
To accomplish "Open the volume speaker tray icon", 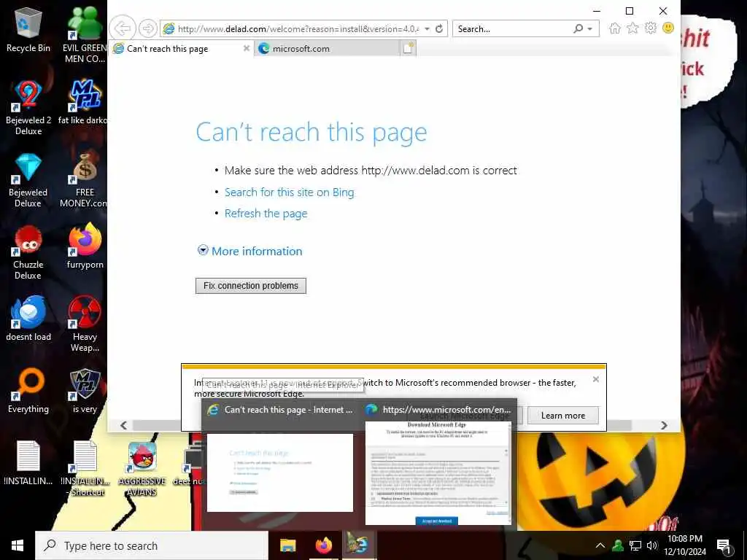I will tap(652, 545).
